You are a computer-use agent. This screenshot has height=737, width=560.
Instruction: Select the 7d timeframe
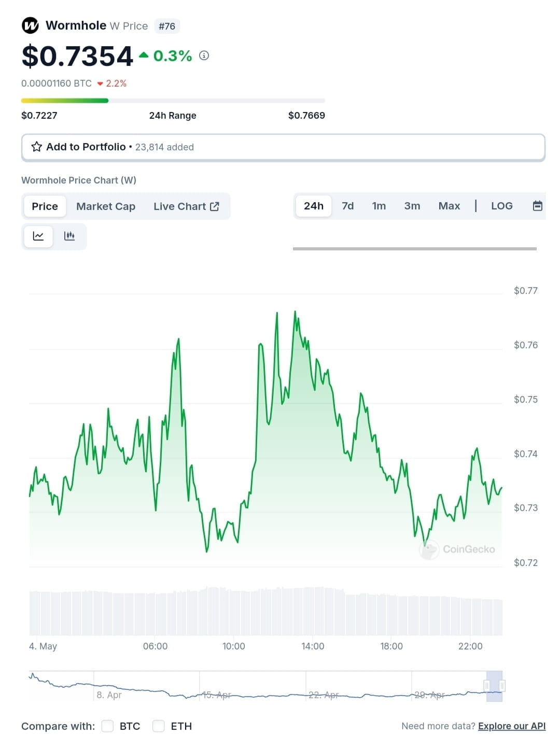coord(347,206)
